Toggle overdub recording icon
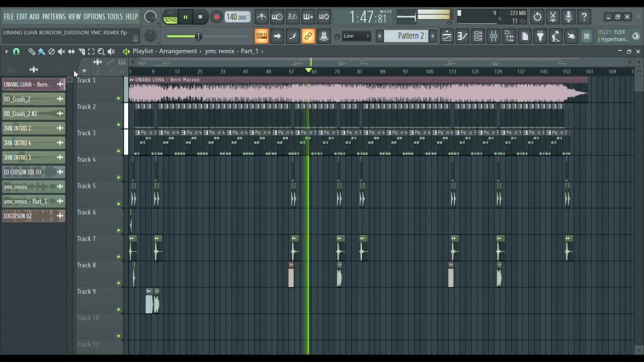 pos(308,17)
